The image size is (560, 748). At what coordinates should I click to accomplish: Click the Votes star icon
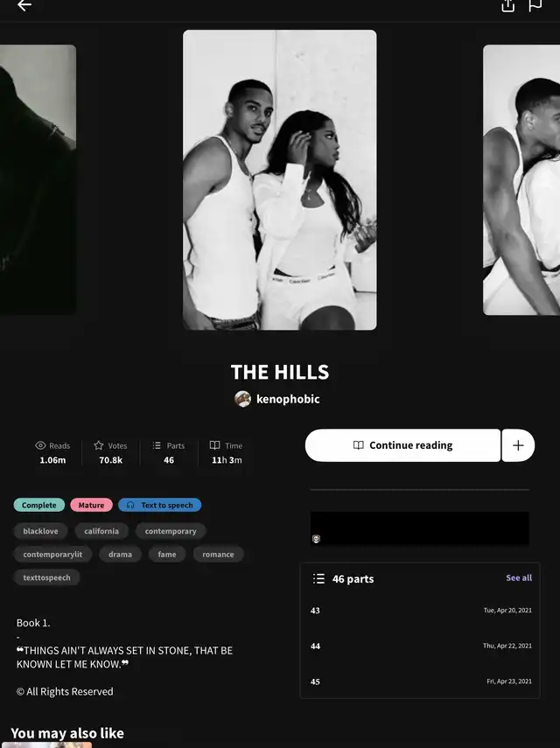pos(99,445)
